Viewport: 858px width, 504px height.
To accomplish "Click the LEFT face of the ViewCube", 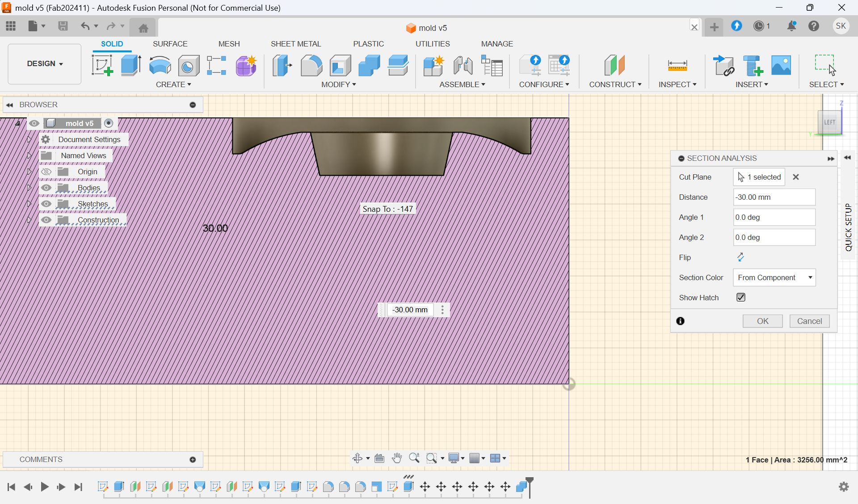I will point(829,122).
